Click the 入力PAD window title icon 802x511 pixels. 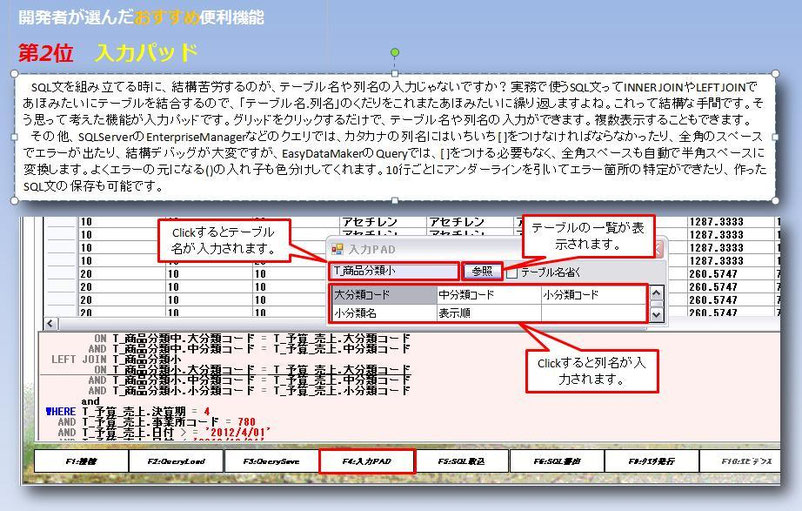(x=337, y=249)
